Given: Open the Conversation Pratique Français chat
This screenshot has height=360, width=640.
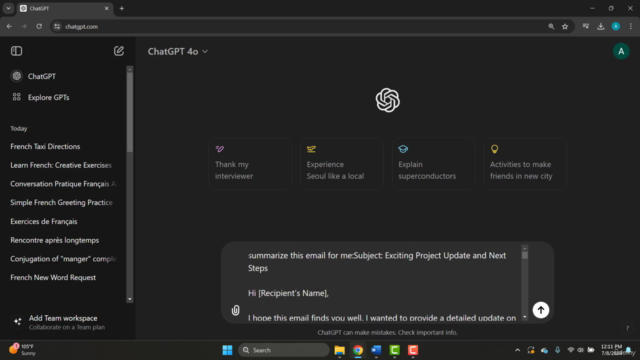Looking at the screenshot, I should 63,184.
